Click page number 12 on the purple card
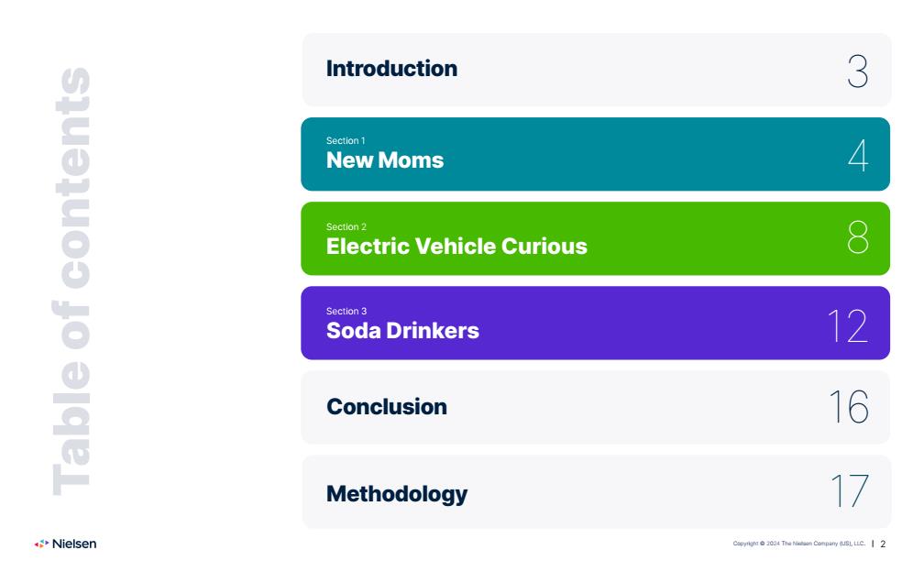This screenshot has width=924, height=561. tap(847, 325)
